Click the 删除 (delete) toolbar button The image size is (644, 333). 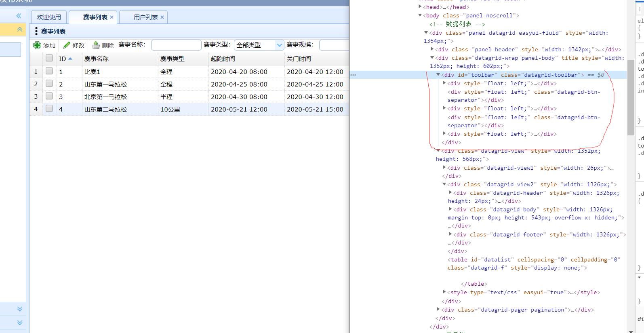pos(103,45)
